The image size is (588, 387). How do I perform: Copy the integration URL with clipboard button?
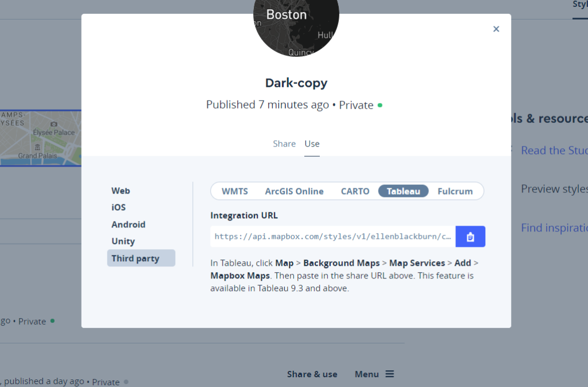click(x=470, y=237)
